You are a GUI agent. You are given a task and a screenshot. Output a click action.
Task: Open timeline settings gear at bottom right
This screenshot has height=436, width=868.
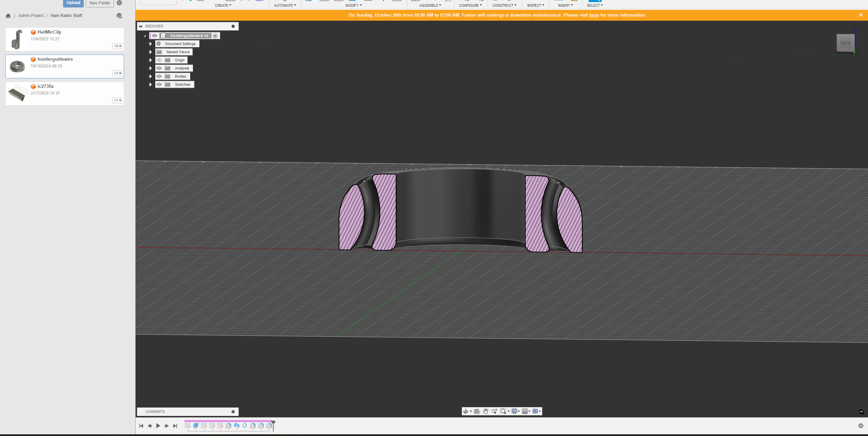pos(861,426)
